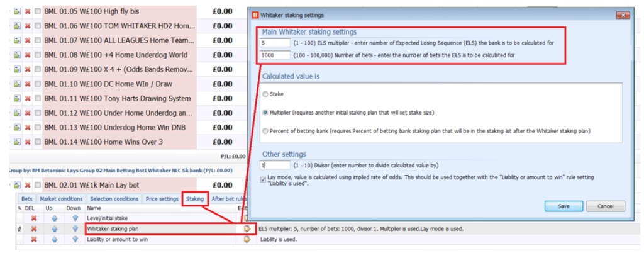Edit the Liability or amount to win rule
This screenshot has height=253, width=644.
coord(247,239)
